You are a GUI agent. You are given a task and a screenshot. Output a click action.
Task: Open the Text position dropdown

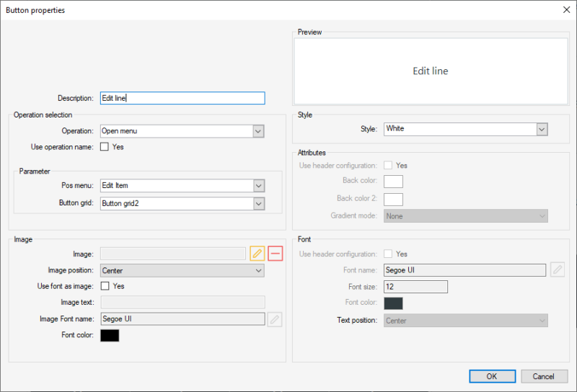465,320
